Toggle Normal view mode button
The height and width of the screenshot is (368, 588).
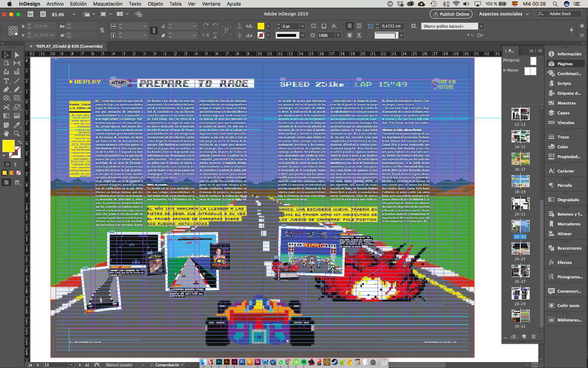6,182
